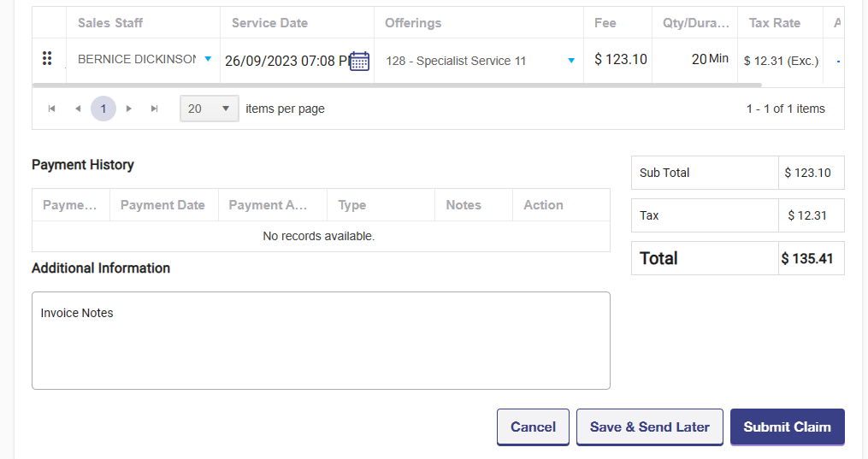Change the items per page dropdown

pos(210,109)
